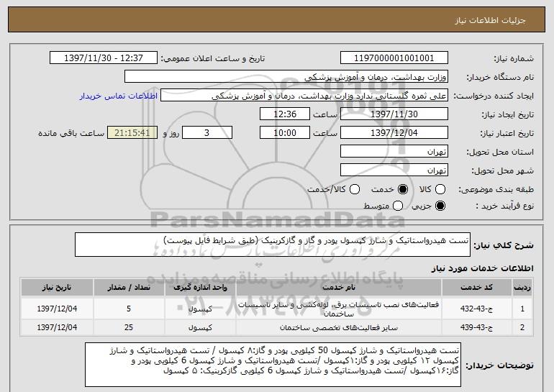Screen dimensions: 554x392
Task: Click the نام خدمت column header
Action: coord(338,288)
